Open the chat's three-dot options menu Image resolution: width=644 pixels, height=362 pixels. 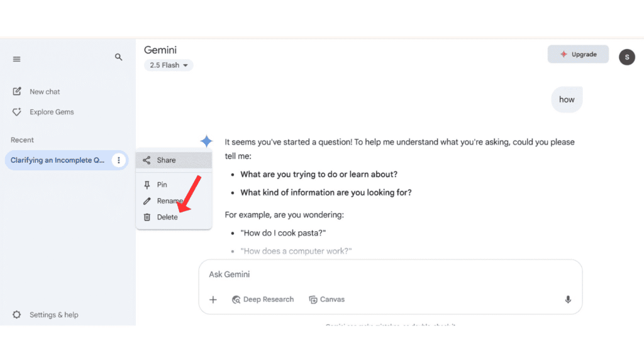(x=119, y=160)
